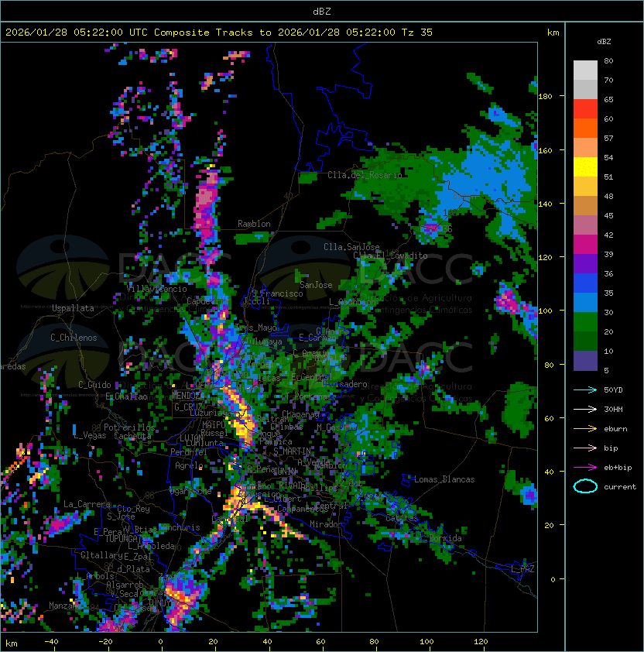
Task: Click the 'Perdriel' map label
Action: [x=189, y=451]
